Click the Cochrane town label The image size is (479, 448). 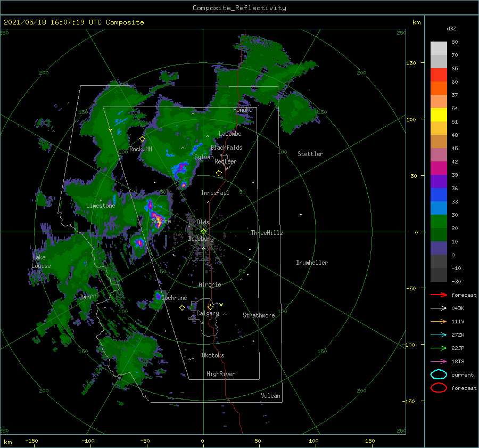(174, 298)
